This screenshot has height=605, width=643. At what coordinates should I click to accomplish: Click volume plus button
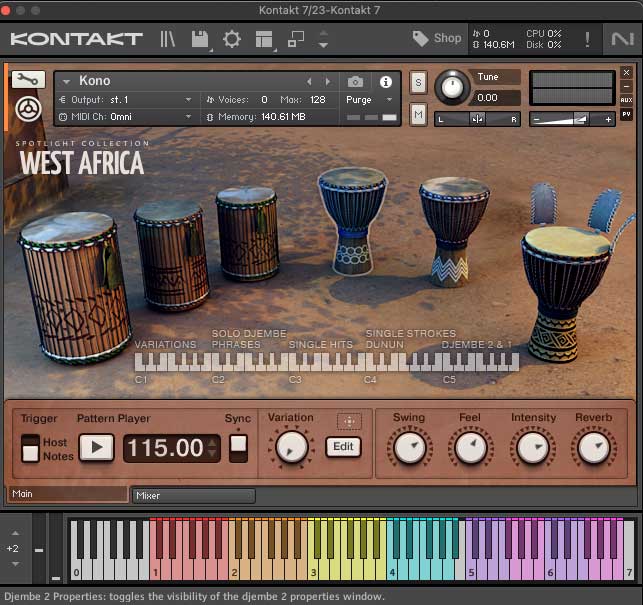tap(608, 119)
